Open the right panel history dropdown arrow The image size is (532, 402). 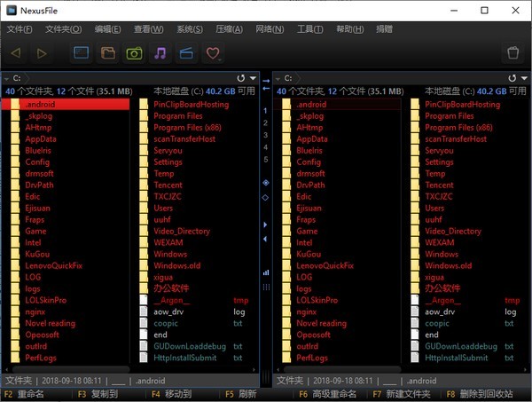tap(525, 78)
